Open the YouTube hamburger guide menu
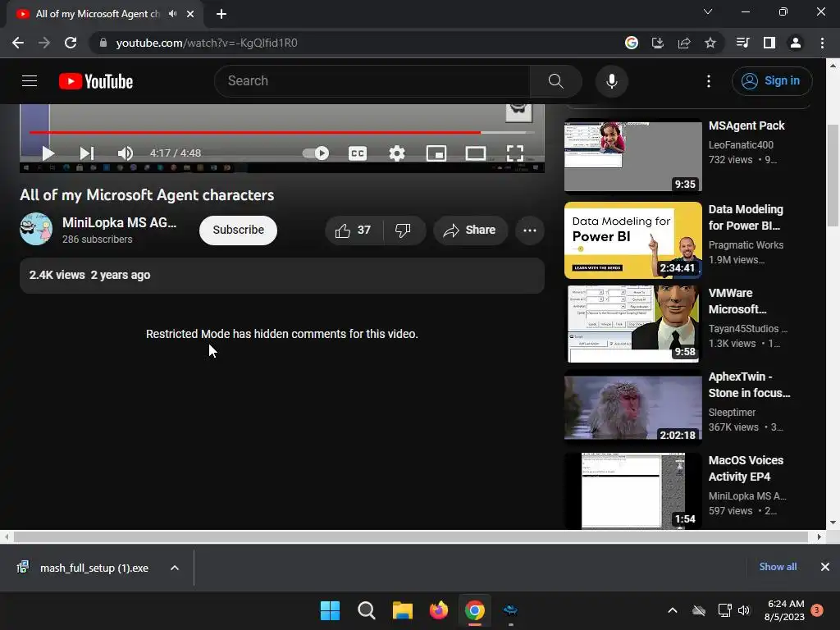This screenshot has height=630, width=840. pos(30,81)
